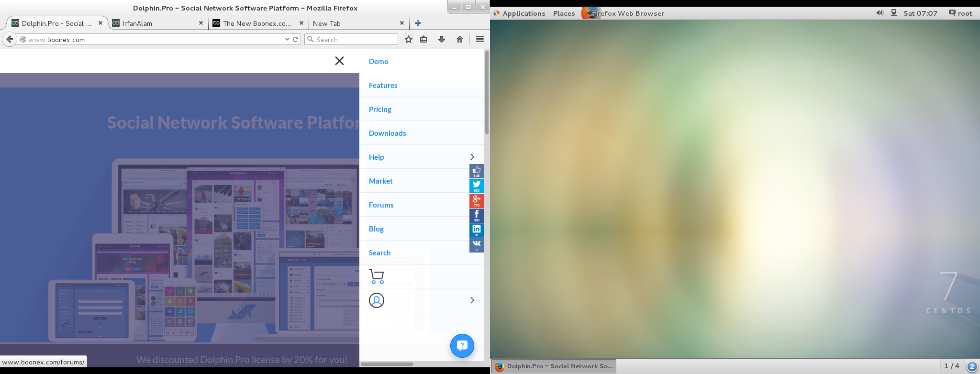Click the VK share icon
Screen dimensions: 980x374
pyautogui.click(x=477, y=245)
